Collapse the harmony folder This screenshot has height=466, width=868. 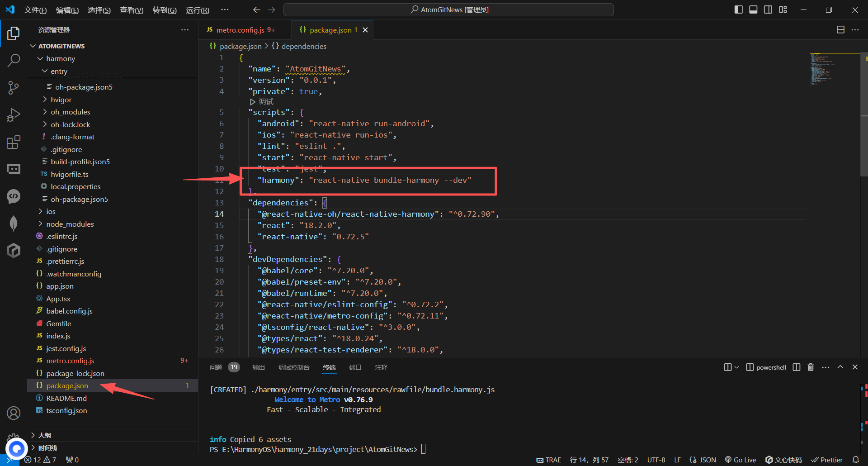point(113,58)
